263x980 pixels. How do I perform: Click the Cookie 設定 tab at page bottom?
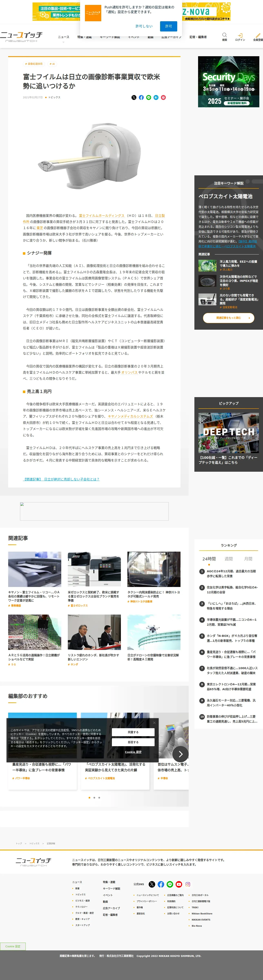(x=12, y=946)
